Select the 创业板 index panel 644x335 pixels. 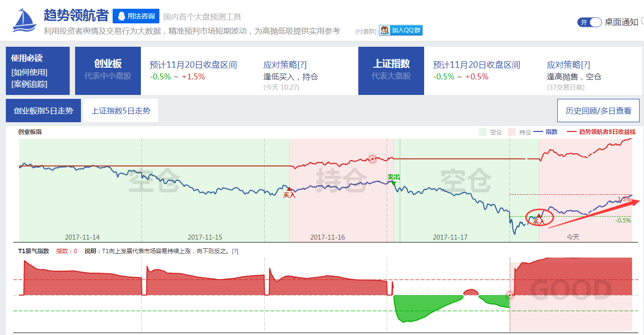108,71
